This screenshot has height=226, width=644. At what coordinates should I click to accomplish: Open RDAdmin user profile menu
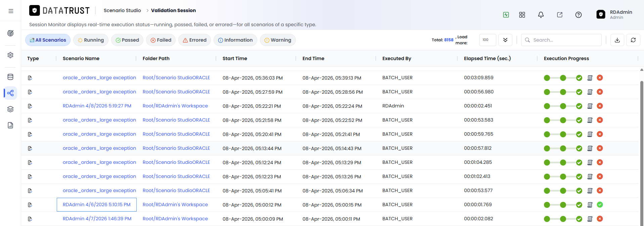click(614, 14)
